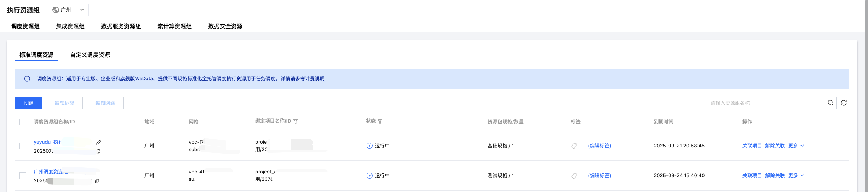Toggle the select-all header checkbox
The height and width of the screenshot is (192, 868).
pyautogui.click(x=23, y=122)
